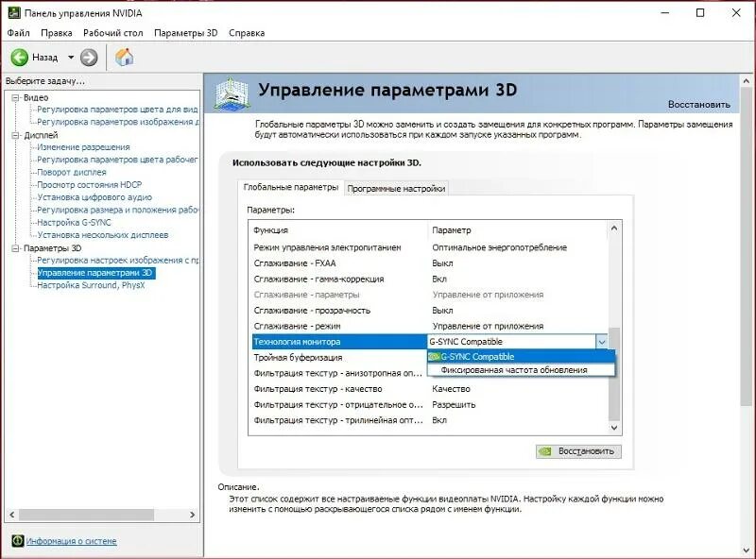This screenshot has height=559, width=756.
Task: Maximize the NVIDIA control panel window
Action: (700, 13)
